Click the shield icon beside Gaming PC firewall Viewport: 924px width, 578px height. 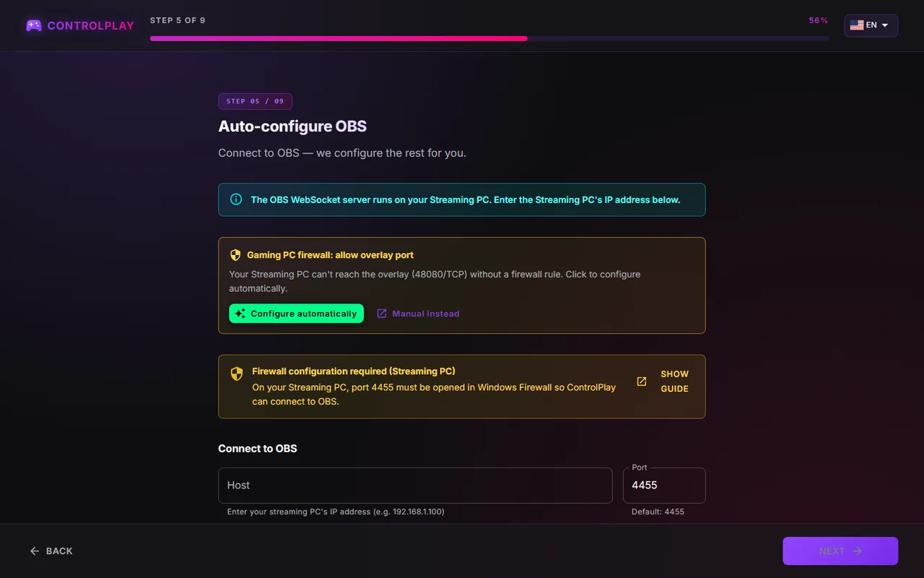click(235, 255)
